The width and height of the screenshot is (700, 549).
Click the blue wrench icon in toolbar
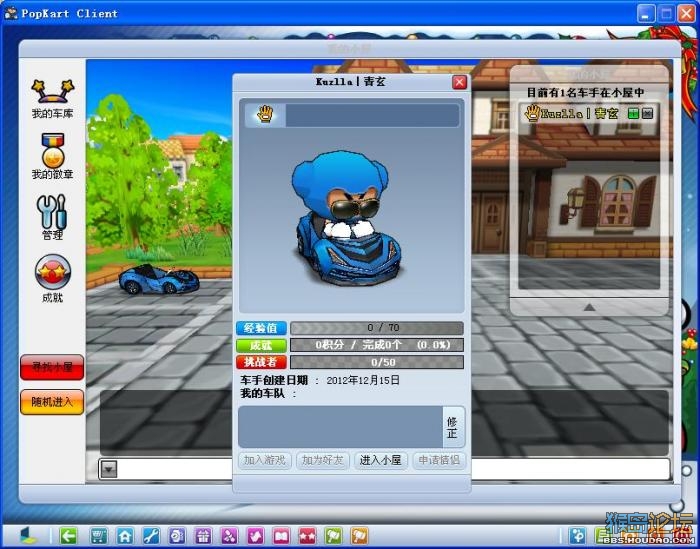pos(151,535)
